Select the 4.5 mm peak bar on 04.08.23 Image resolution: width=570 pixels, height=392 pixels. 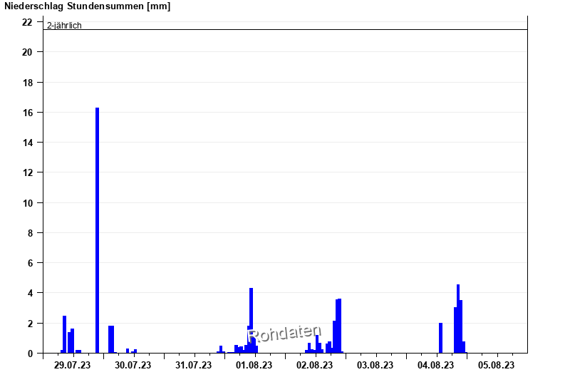pos(458,319)
